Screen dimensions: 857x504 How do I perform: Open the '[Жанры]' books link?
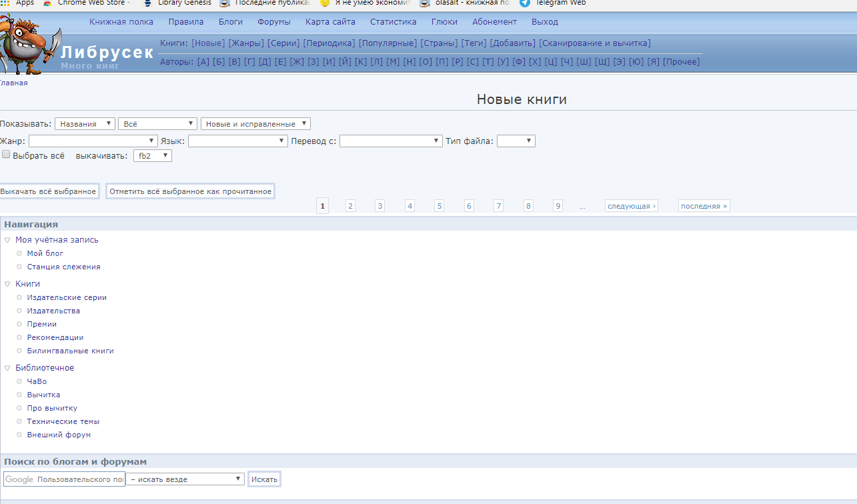coord(246,43)
